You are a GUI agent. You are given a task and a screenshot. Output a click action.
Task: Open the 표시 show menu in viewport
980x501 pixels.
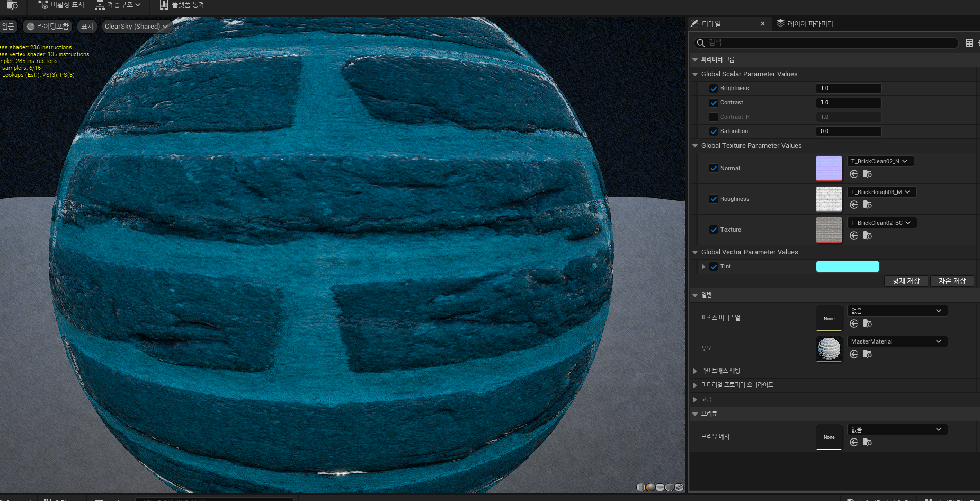pyautogui.click(x=87, y=27)
